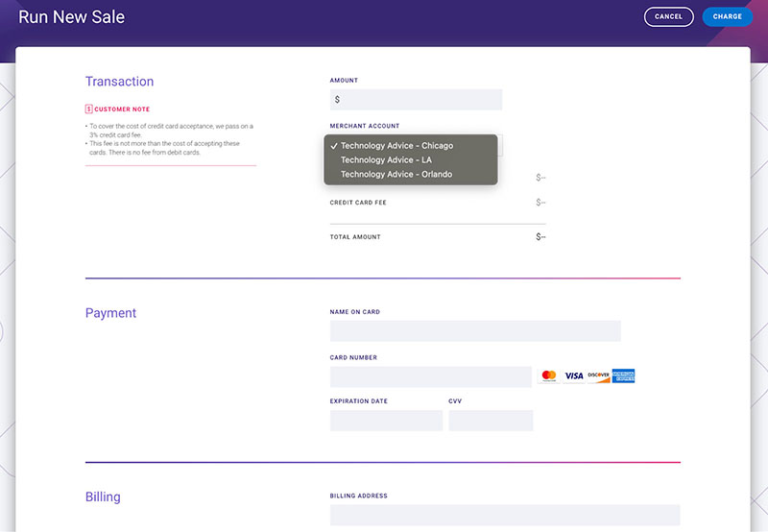Click the Credit Card Fee dollar value
The height and width of the screenshot is (532, 768).
pyautogui.click(x=540, y=202)
